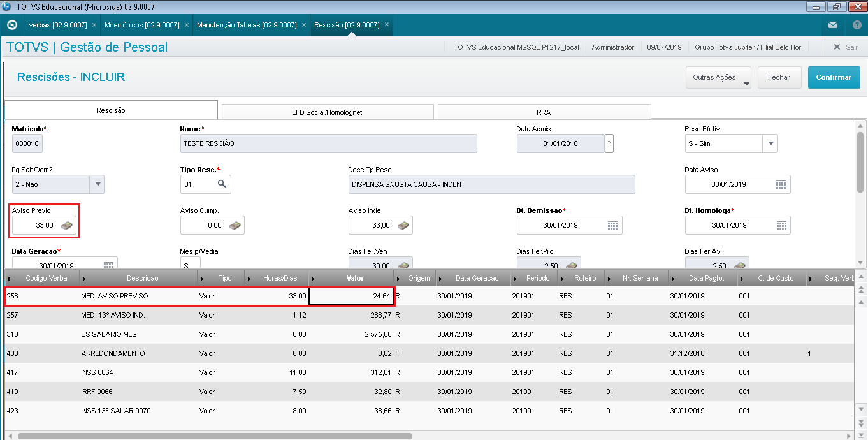
Task: Click the Confirmar button
Action: 834,77
